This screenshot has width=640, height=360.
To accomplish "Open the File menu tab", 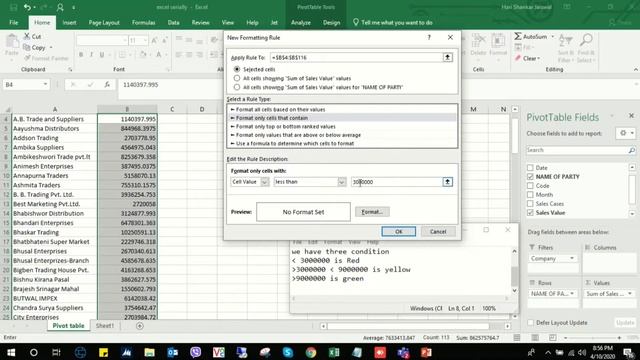I will coord(13,22).
